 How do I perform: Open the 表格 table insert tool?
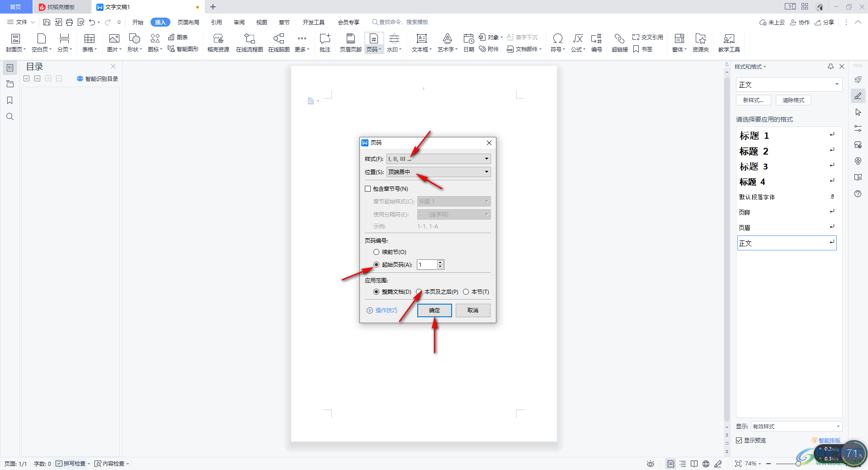tap(90, 43)
